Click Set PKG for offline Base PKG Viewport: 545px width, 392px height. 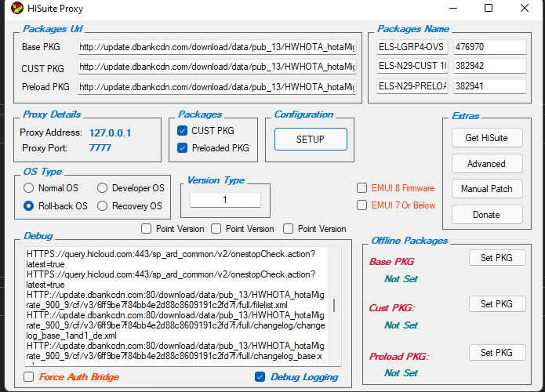click(497, 258)
